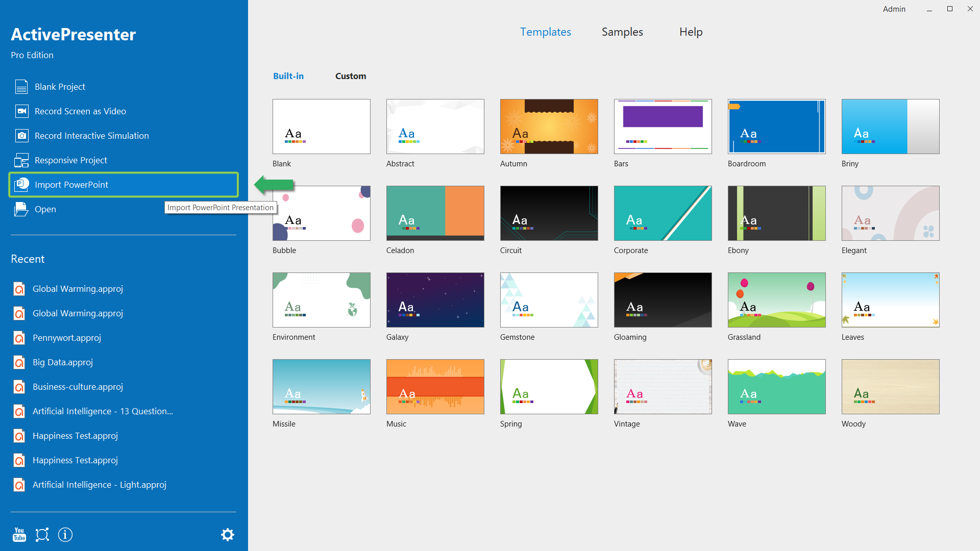The image size is (980, 551).
Task: Pick the Leaves template
Action: [891, 300]
